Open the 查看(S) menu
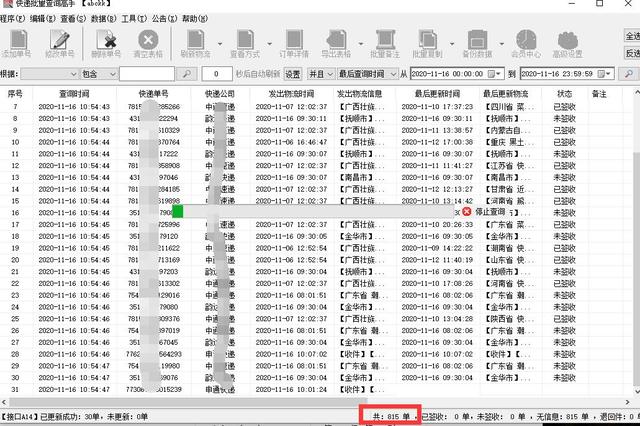Image resolution: width=640 pixels, height=426 pixels. tap(73, 19)
